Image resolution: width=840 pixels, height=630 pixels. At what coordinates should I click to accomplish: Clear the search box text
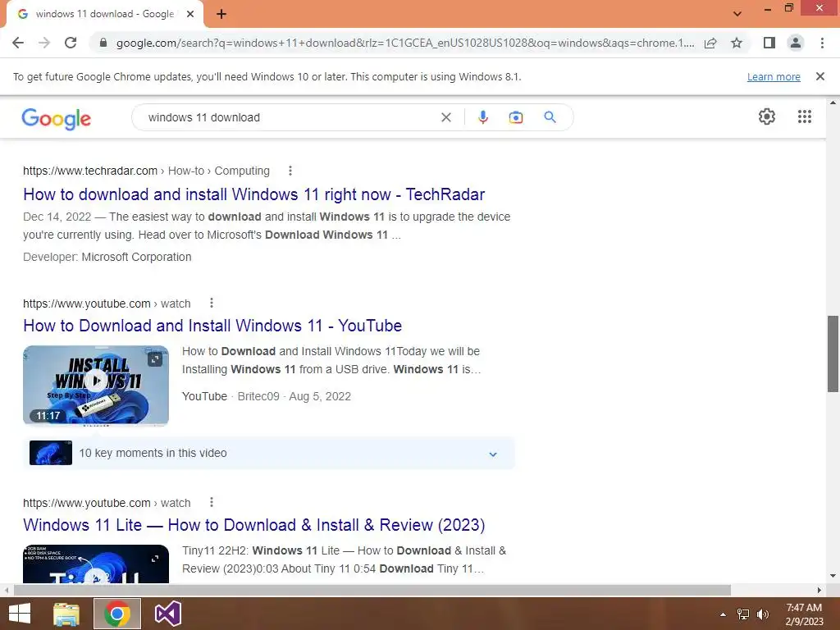click(x=445, y=117)
